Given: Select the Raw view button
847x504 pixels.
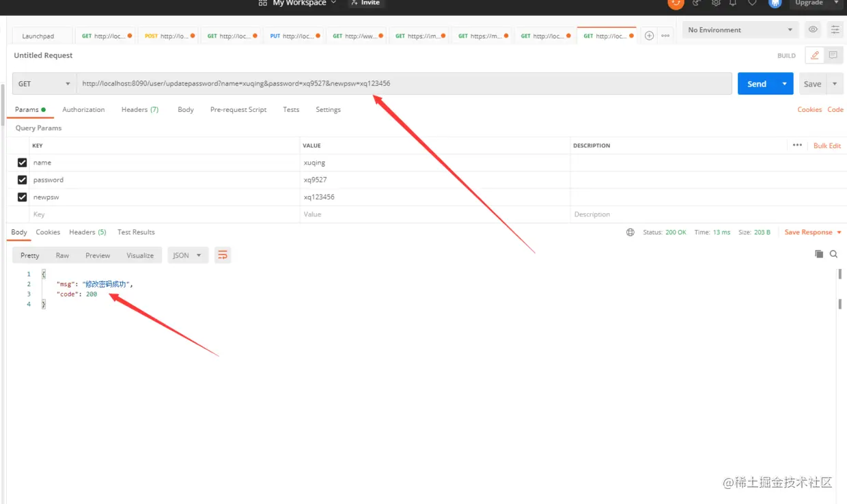Looking at the screenshot, I should click(x=62, y=255).
